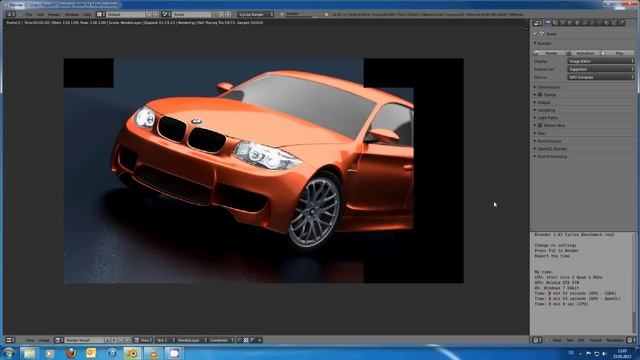640x360 pixels.
Task: Click the Render button
Action: 549,53
